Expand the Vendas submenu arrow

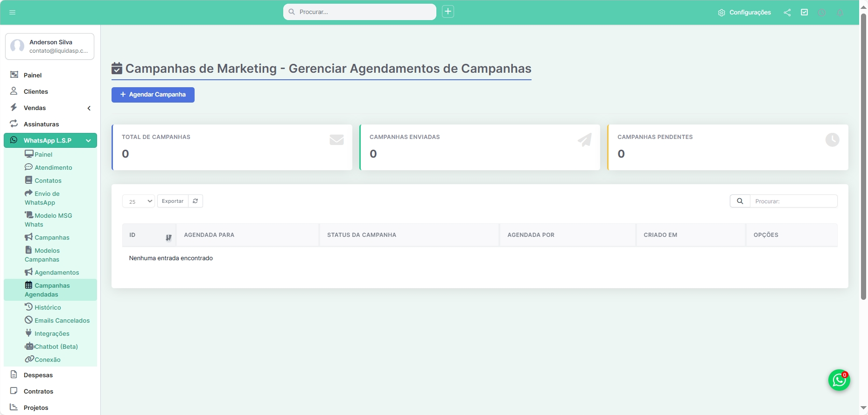pos(89,108)
